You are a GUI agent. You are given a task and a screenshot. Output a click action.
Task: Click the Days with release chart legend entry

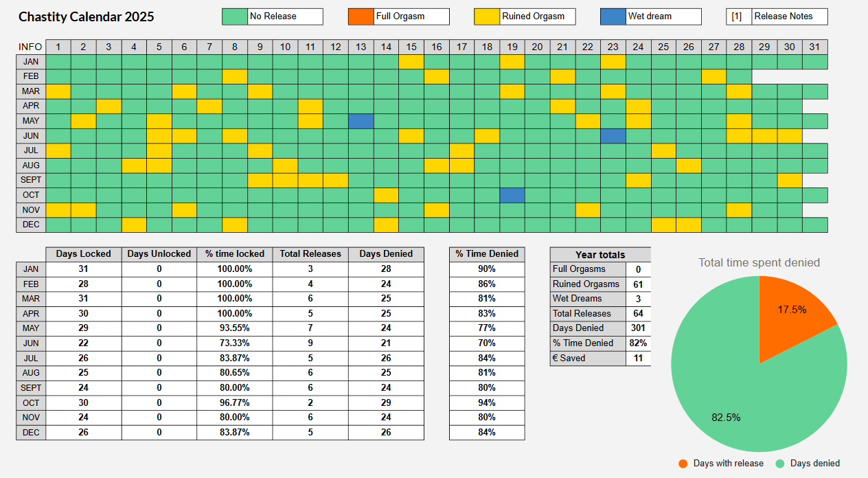pos(721,464)
